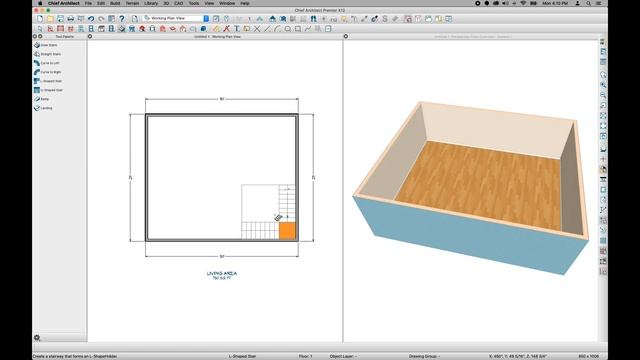Click the Open Plan folder icon
Image resolution: width=640 pixels, height=360 pixels.
pos(50,19)
